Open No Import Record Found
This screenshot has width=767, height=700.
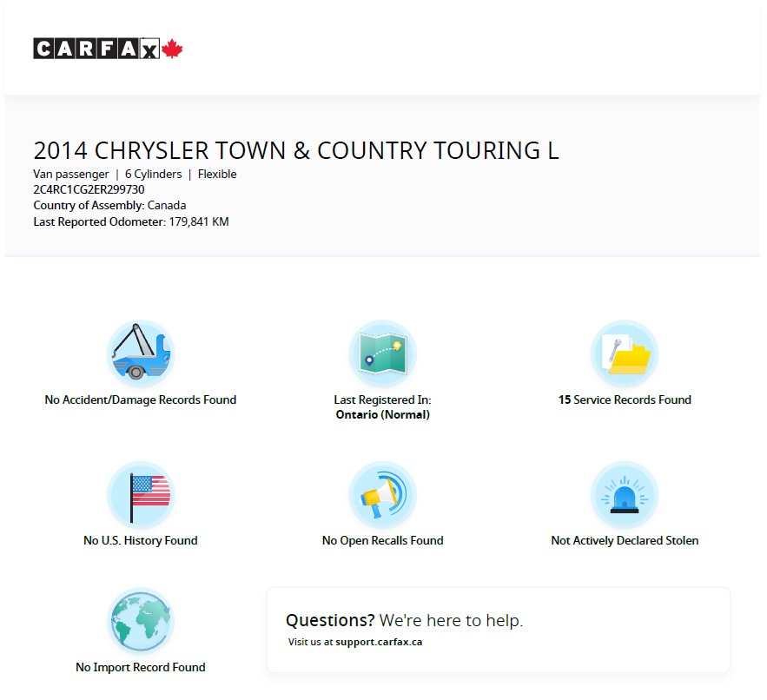click(141, 667)
